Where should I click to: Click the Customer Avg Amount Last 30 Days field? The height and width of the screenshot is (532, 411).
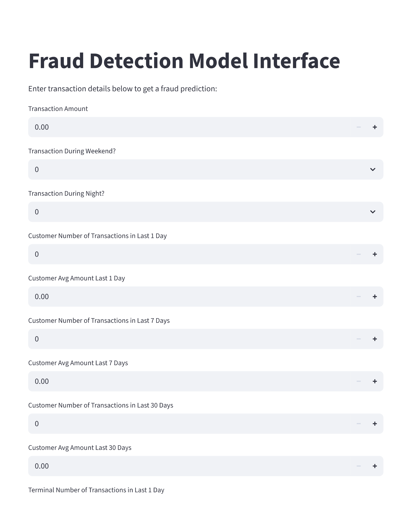(190, 466)
